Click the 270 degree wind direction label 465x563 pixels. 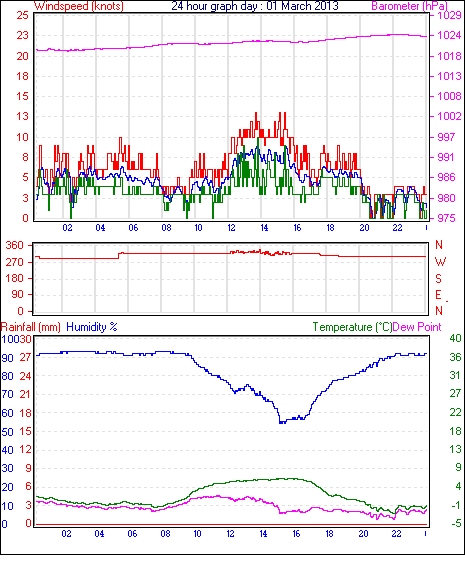pos(14,262)
